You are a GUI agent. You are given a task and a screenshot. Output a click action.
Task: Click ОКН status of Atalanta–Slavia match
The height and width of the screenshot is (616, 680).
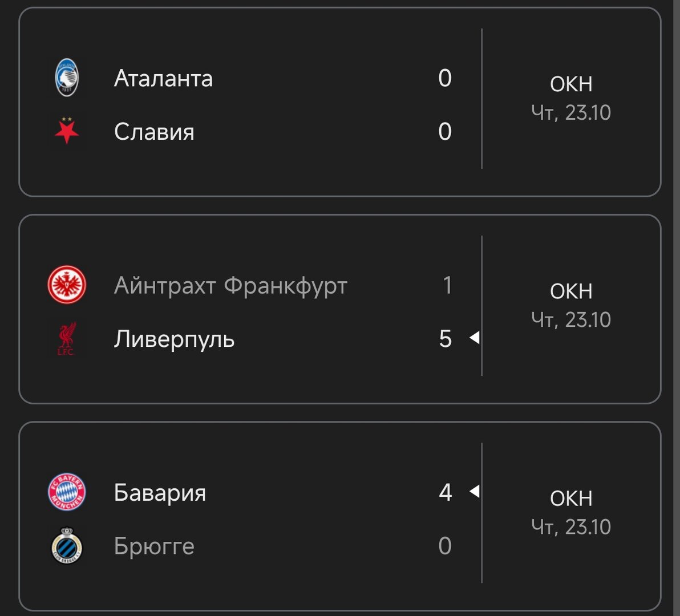click(x=571, y=84)
